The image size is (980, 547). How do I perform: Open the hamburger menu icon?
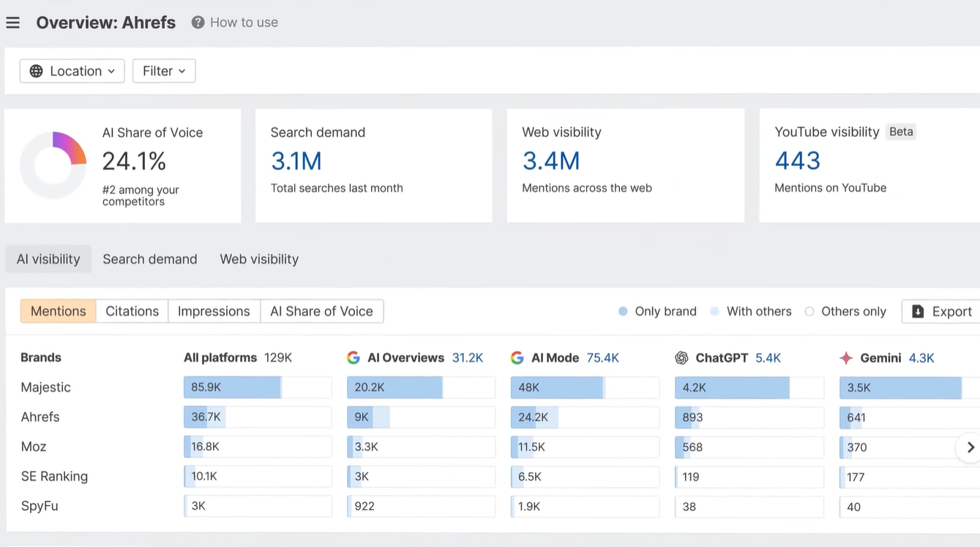(12, 23)
